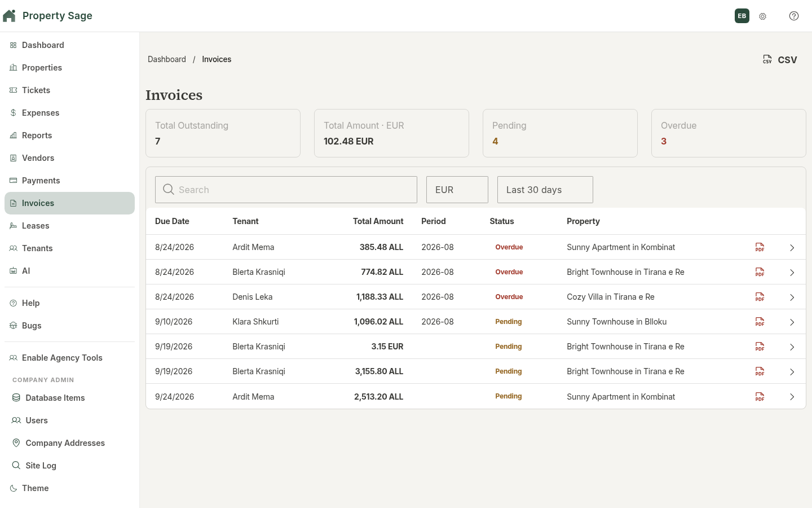812x508 pixels.
Task: Expand the 3.15 EUR invoice row chevron
Action: 792,347
